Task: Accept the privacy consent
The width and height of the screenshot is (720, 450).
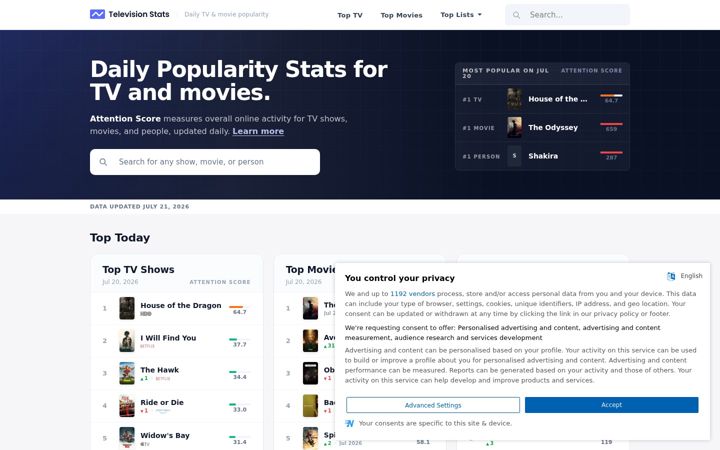Action: (612, 405)
